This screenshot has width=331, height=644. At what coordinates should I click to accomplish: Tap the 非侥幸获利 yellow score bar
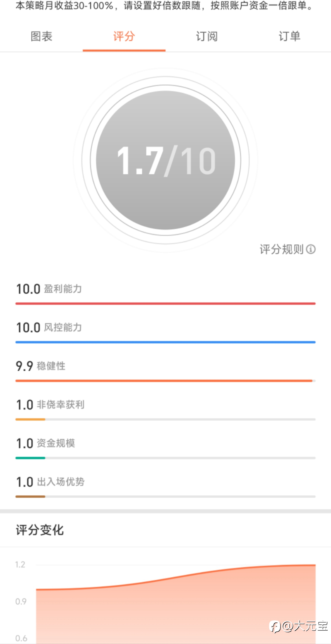click(x=165, y=419)
